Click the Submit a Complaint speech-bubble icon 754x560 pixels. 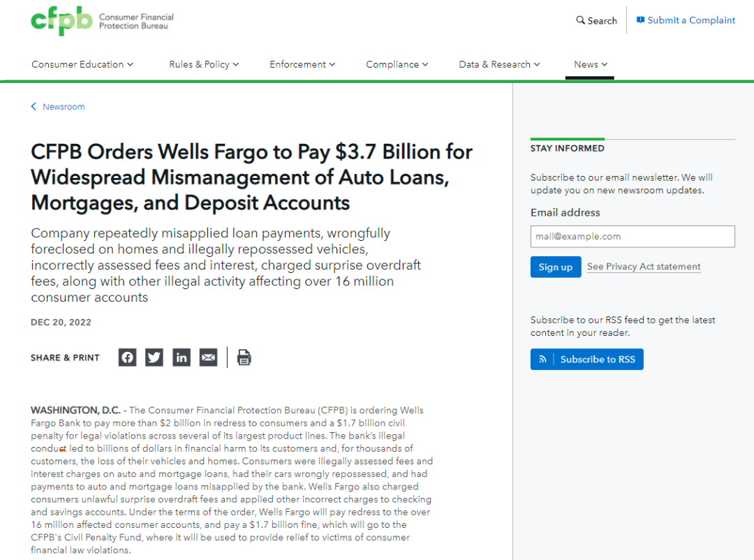pos(640,20)
